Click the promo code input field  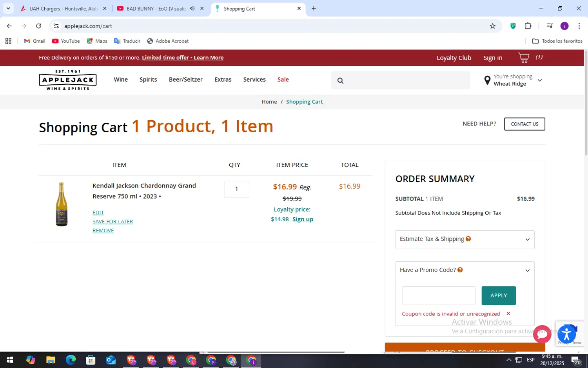[x=439, y=295]
